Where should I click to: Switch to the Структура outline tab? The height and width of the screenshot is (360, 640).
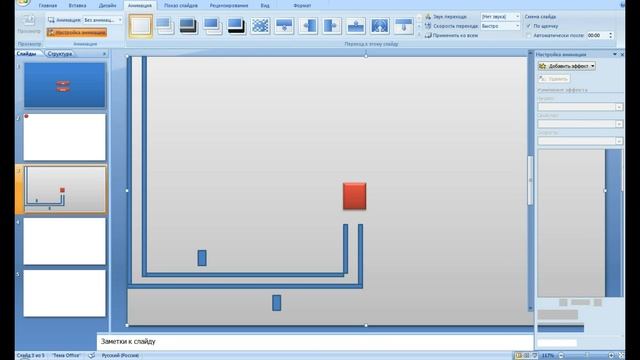[x=60, y=53]
